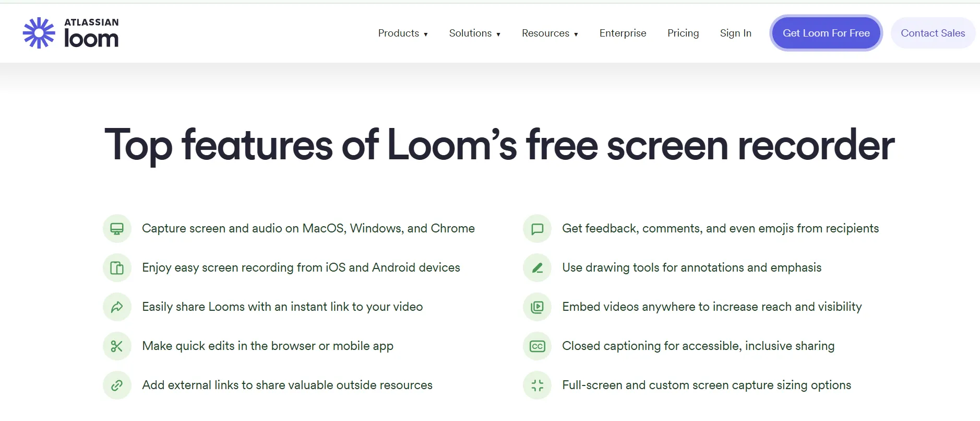Go to the Enterprise page
The height and width of the screenshot is (421, 980).
[623, 33]
